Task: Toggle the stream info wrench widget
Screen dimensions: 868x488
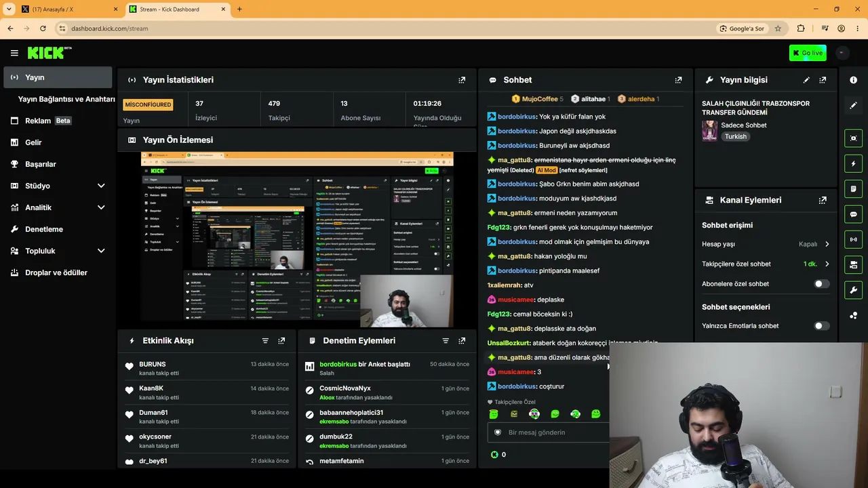Action: tap(853, 290)
